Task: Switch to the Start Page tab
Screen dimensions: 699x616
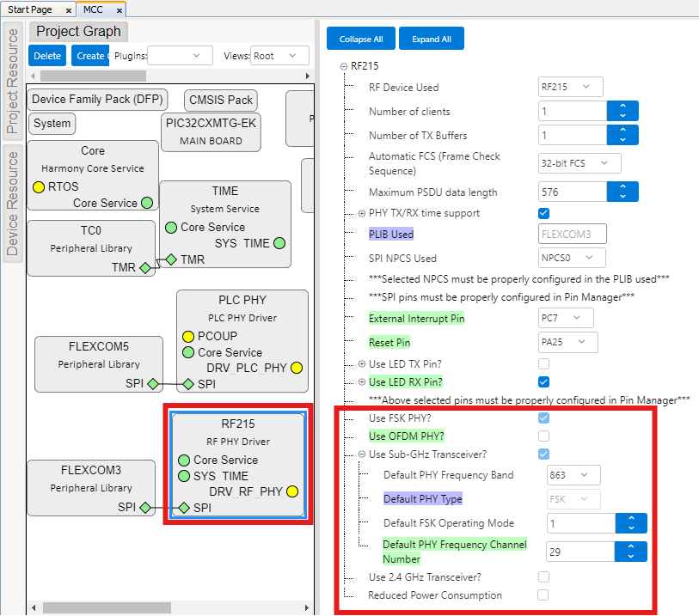Action: tap(30, 9)
